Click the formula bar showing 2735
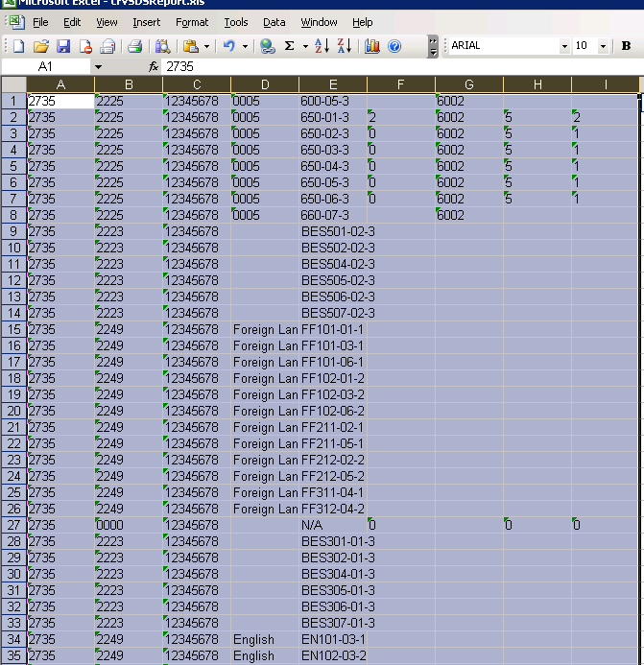Image resolution: width=644 pixels, height=665 pixels. (x=403, y=66)
